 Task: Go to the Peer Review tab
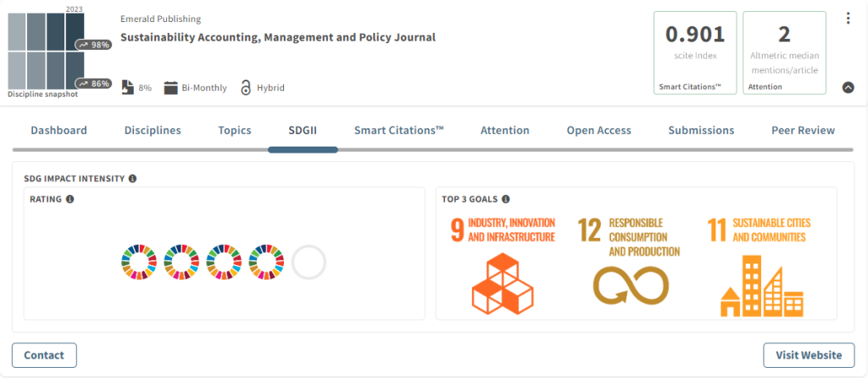[x=803, y=131]
